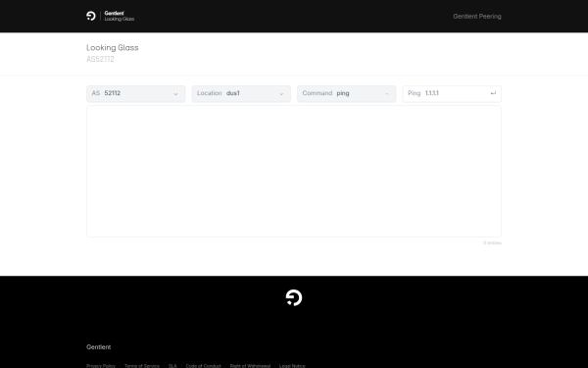The image size is (588, 368).
Task: Click the Gentlent footer heading text
Action: [99, 347]
